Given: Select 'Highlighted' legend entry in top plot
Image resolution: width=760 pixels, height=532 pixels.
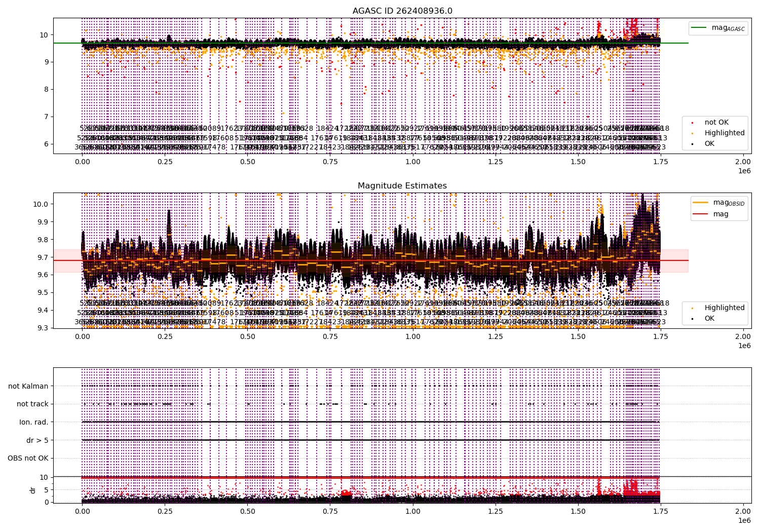Looking at the screenshot, I should (x=725, y=133).
